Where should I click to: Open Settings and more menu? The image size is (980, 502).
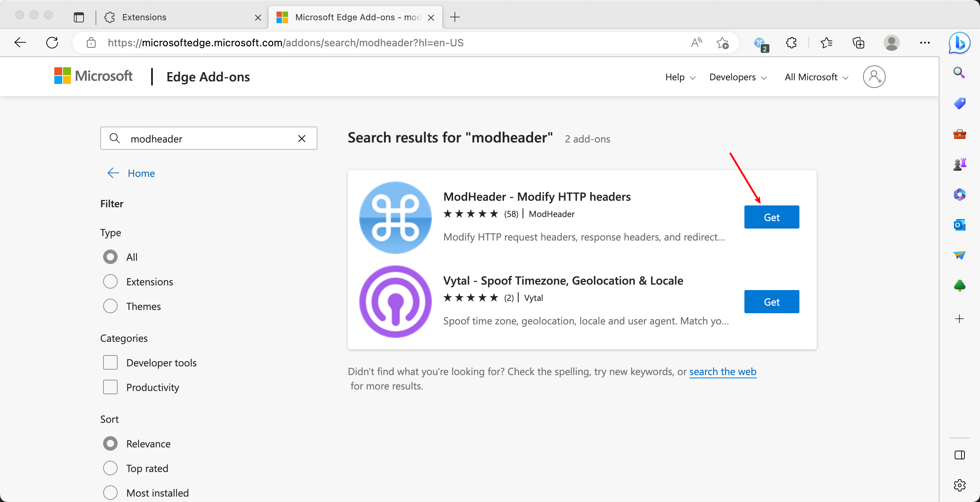(x=925, y=43)
